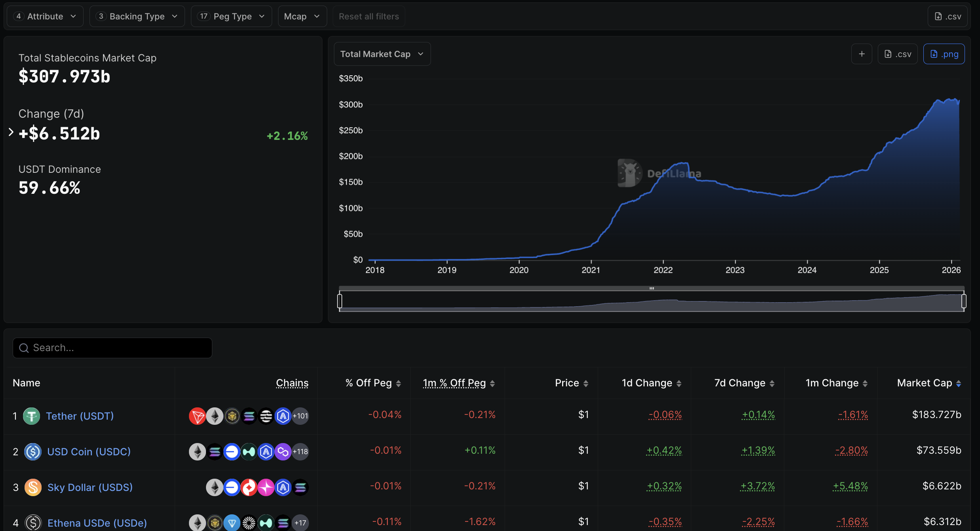The image size is (980, 531).
Task: Click the +118 chains badge for USD Coin
Action: click(300, 452)
